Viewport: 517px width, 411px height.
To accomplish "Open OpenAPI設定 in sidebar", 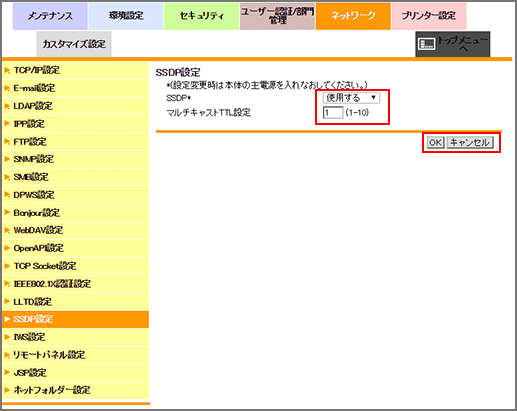I will pos(75,248).
